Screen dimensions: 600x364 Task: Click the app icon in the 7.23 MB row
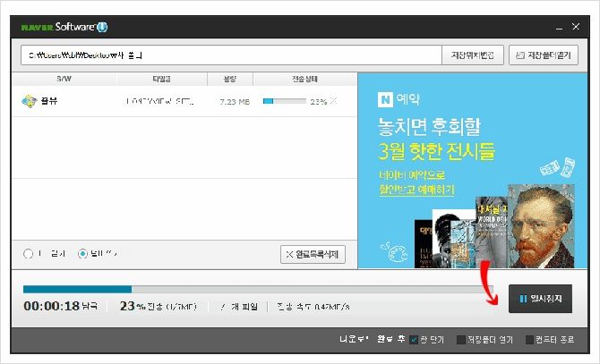(x=29, y=101)
